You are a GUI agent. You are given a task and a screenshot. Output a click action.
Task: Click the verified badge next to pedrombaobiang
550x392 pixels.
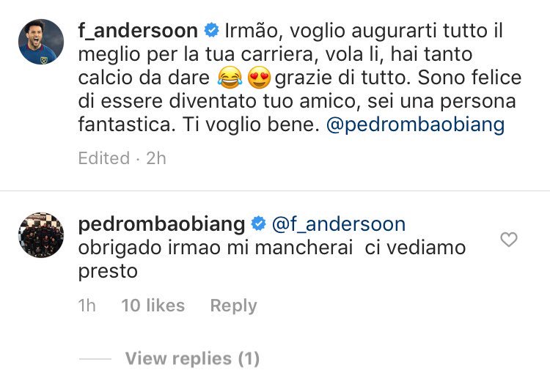pos(259,224)
